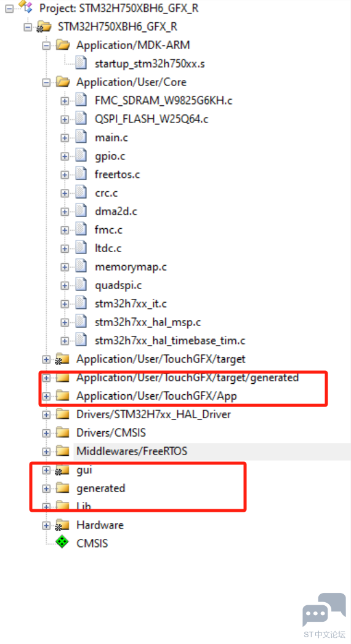Click the Application/MDK-ARM folder icon
Screen dimensions: 351x644
(63, 45)
